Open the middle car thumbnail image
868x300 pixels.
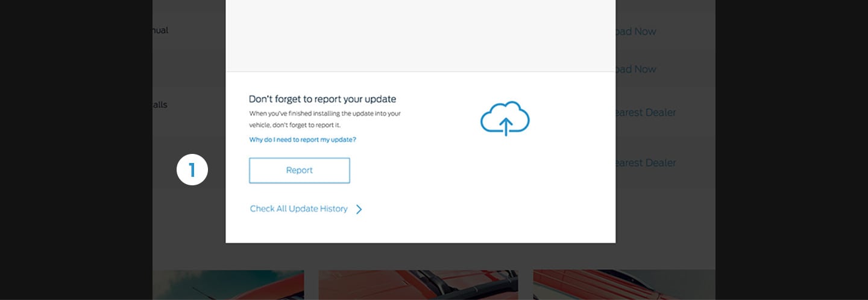click(x=418, y=285)
